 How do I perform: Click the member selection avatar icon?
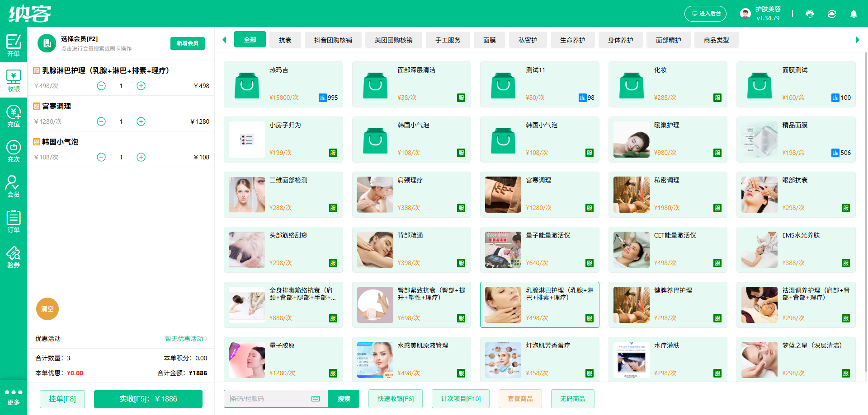(x=47, y=43)
